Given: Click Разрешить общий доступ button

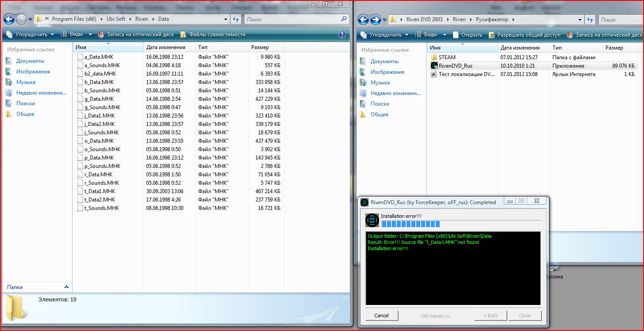Looking at the screenshot, I should (x=525, y=35).
